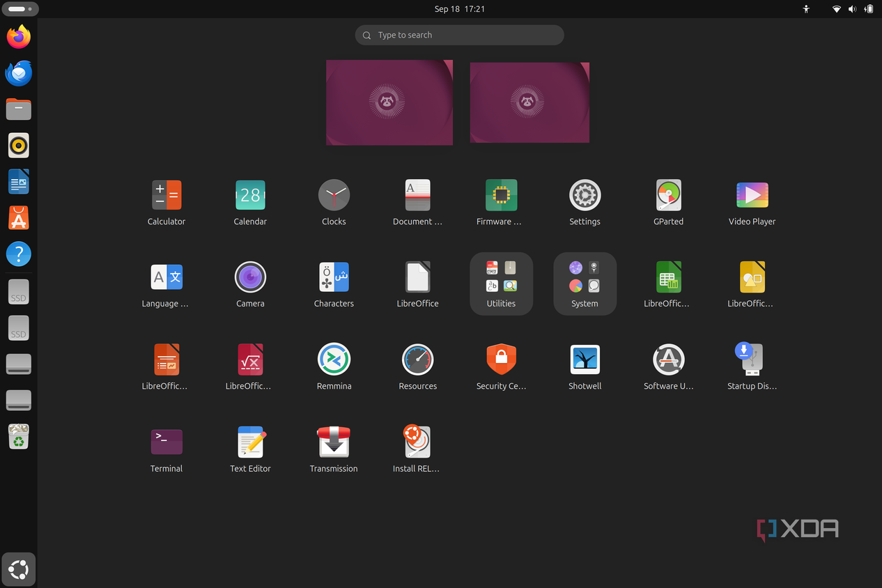Open the Install RELEASE installer icon

pos(417,442)
